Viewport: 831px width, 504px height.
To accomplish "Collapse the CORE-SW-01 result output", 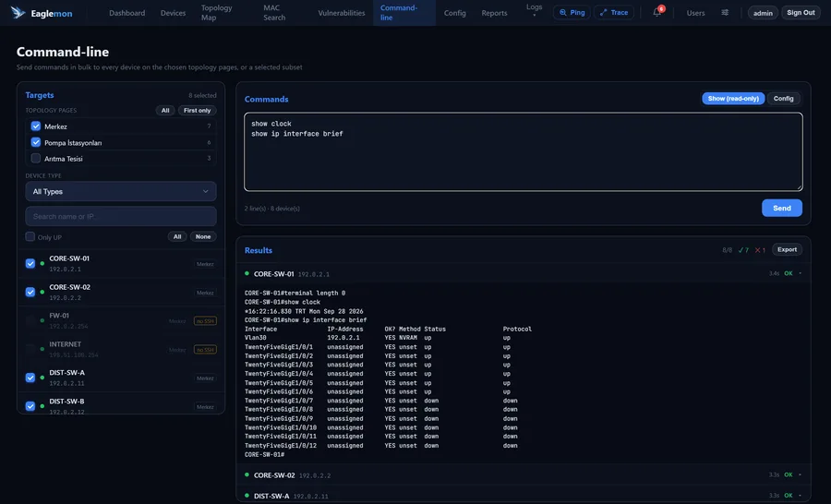I will [801, 273].
